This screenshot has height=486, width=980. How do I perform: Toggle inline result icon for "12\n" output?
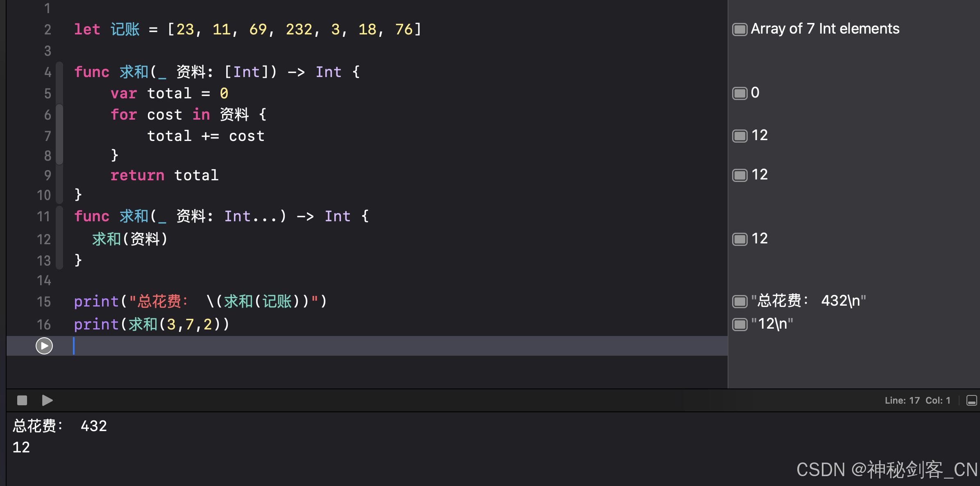point(740,325)
